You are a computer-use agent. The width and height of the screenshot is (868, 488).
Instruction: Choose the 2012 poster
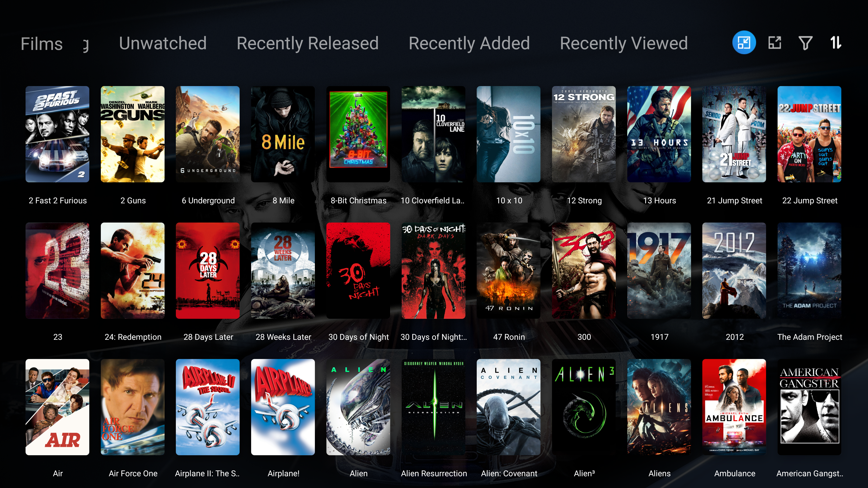click(734, 270)
